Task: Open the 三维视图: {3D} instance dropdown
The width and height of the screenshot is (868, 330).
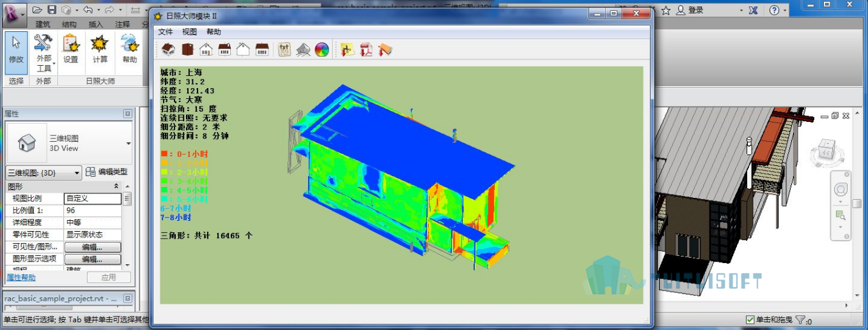Action: 43,172
